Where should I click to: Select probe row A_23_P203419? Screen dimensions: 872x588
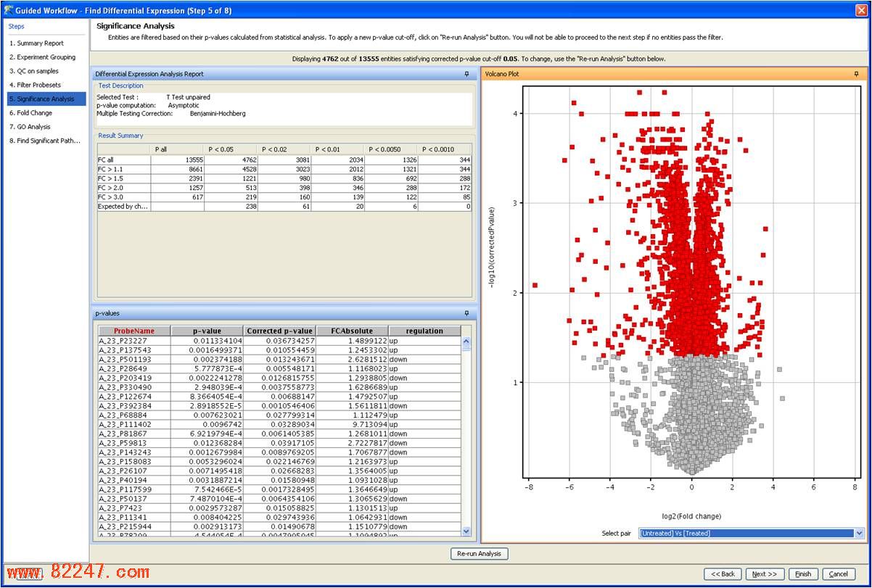point(279,378)
